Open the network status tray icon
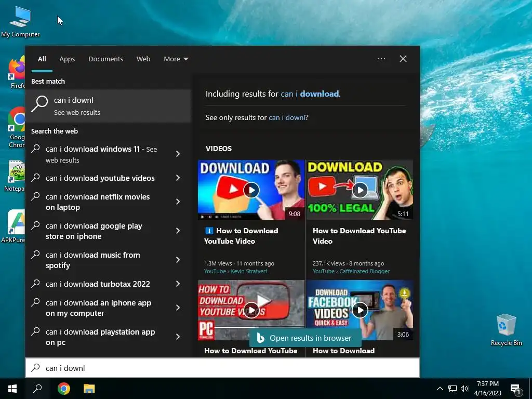532x399 pixels. point(453,389)
